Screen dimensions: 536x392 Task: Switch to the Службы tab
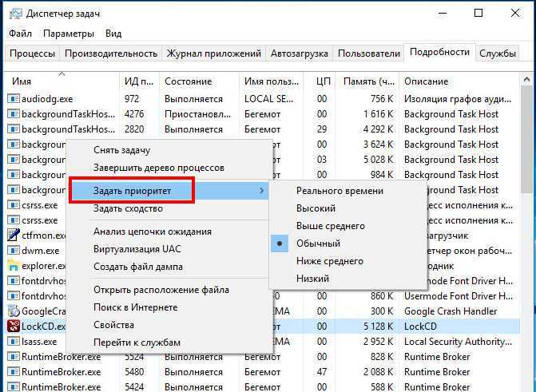498,53
